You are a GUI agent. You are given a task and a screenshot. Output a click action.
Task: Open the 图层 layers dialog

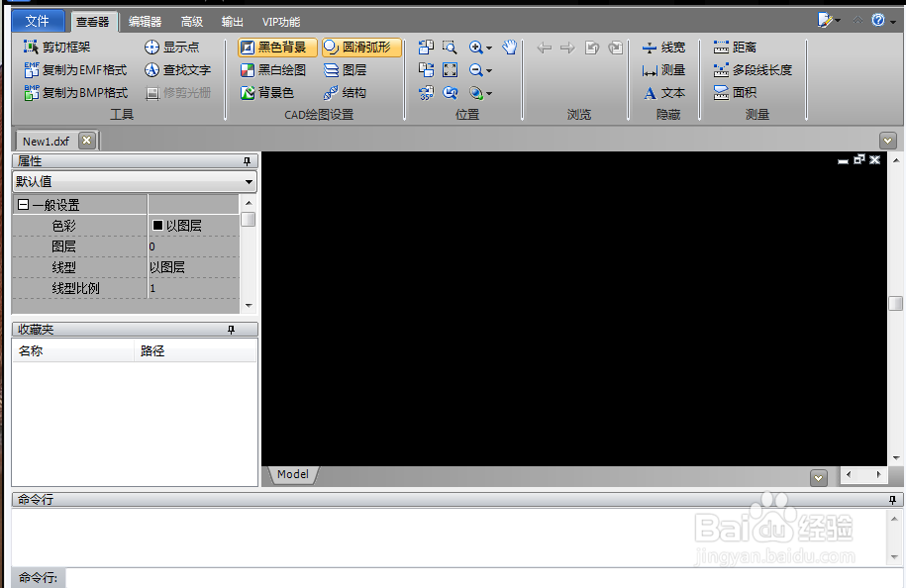[345, 70]
